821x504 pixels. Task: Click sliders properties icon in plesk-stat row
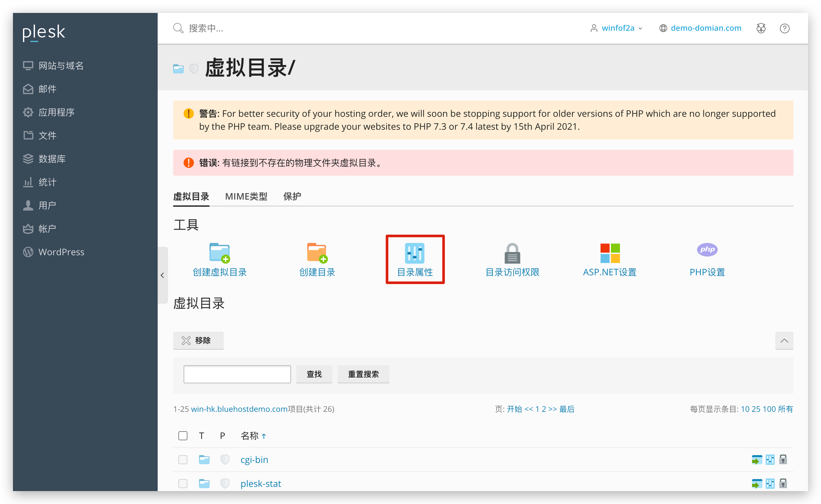(x=770, y=483)
